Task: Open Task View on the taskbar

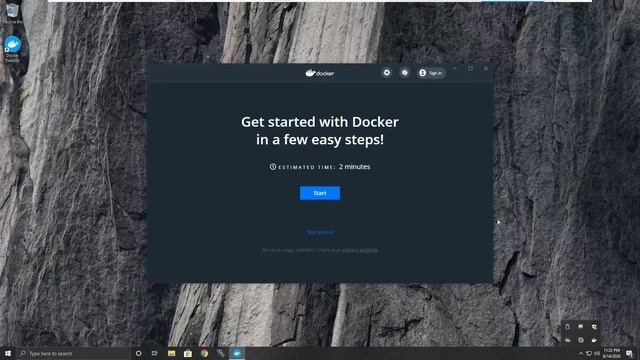Action: pyautogui.click(x=155, y=353)
